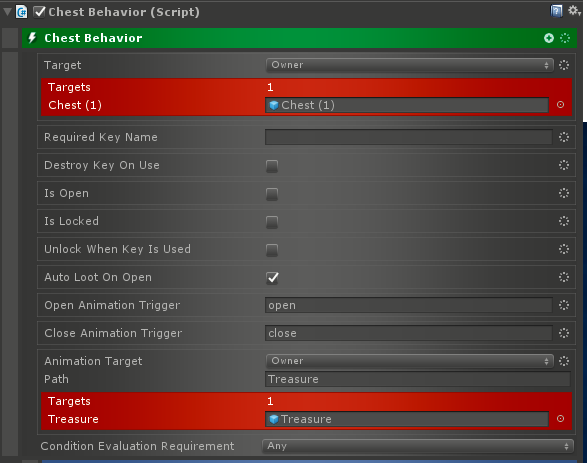Tick the Is Open checkbox

click(272, 194)
